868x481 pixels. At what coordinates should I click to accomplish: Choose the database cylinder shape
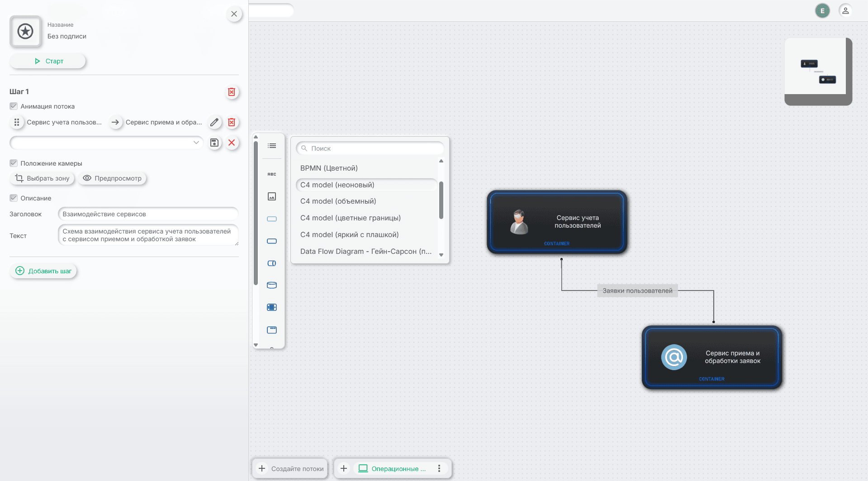(272, 285)
